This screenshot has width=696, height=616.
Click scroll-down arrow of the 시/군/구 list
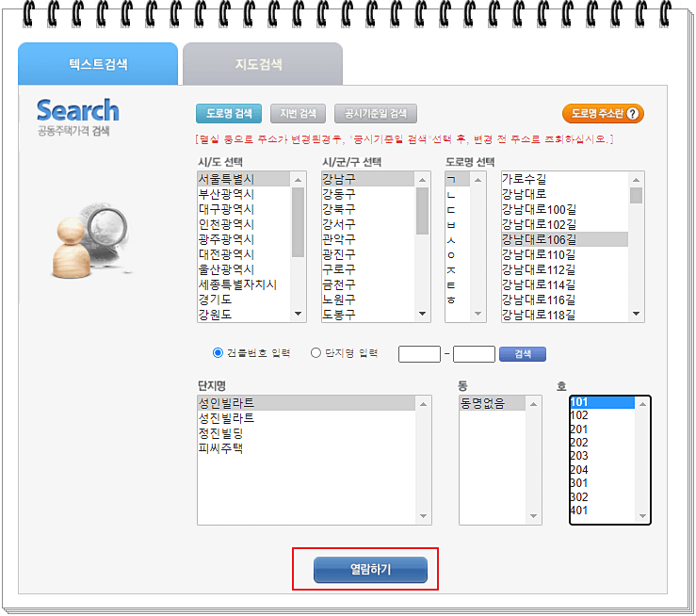pos(422,314)
